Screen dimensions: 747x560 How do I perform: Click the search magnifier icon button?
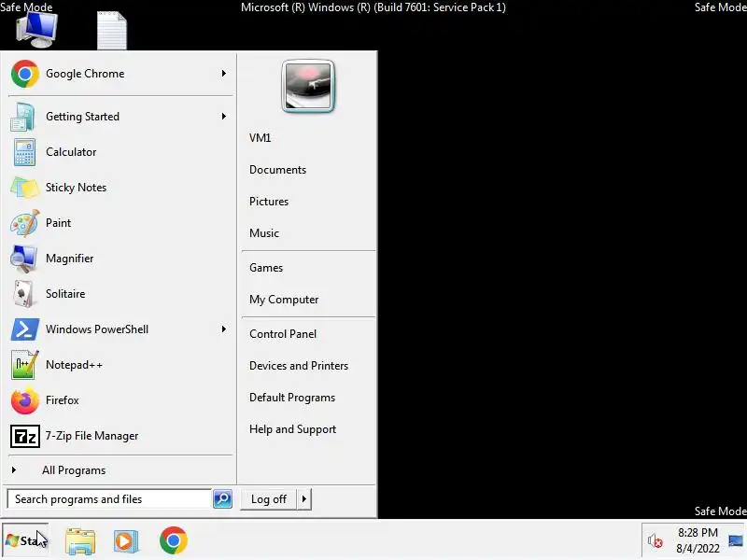pos(222,499)
